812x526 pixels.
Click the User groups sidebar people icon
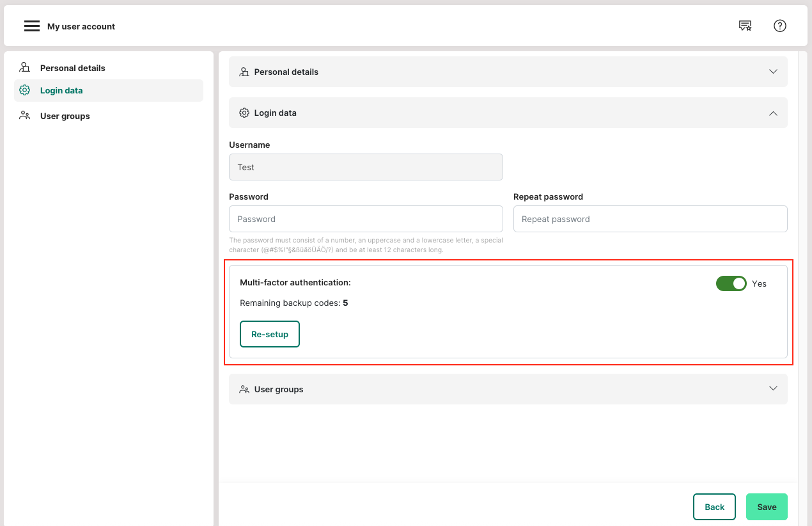click(x=25, y=116)
